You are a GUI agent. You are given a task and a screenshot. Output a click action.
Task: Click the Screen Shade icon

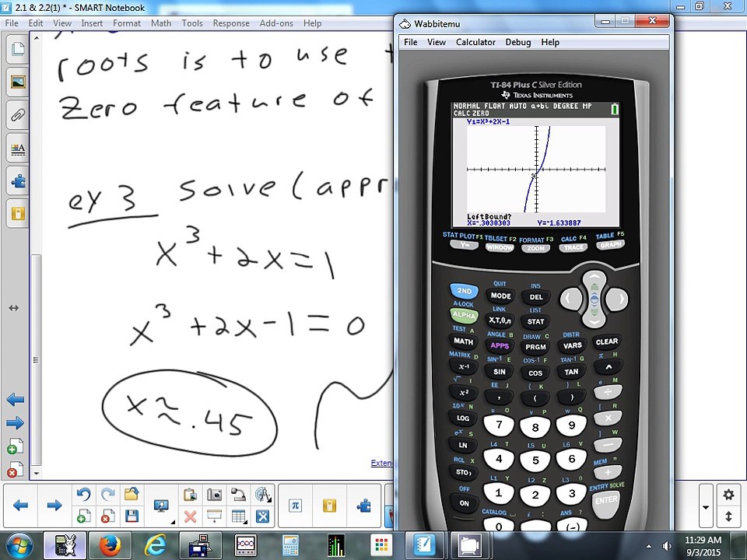coord(215,516)
